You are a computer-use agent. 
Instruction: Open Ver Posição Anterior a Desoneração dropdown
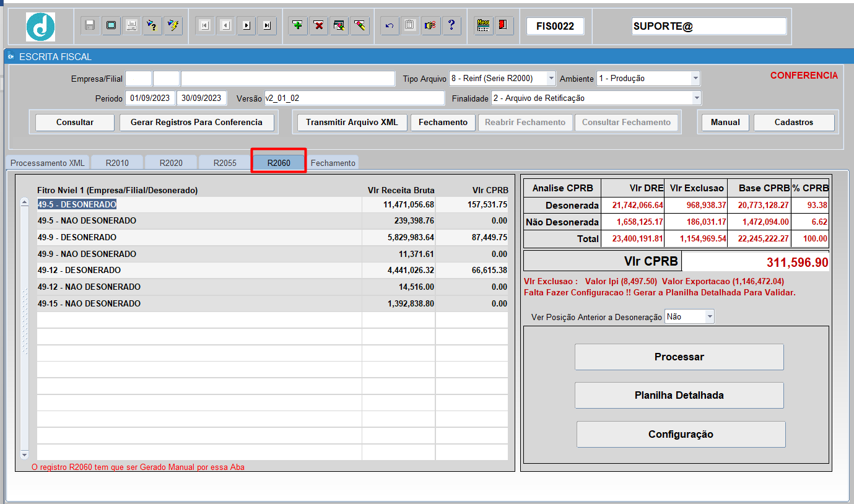(710, 316)
